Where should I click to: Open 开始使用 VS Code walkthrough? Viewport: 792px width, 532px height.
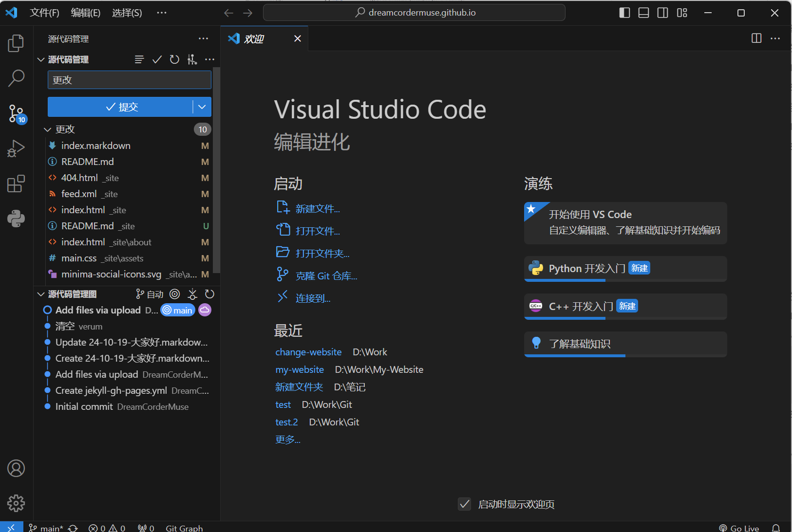625,223
